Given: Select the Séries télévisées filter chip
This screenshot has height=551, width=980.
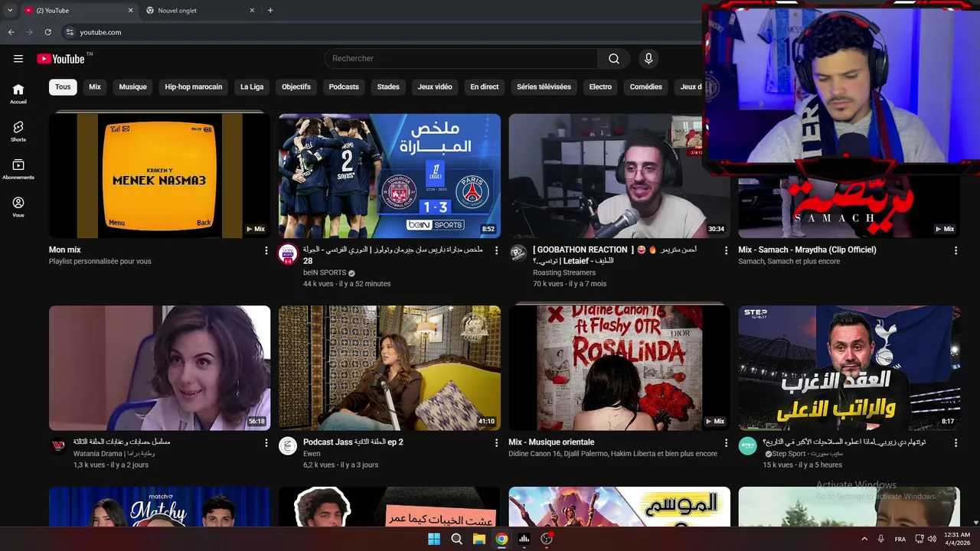Looking at the screenshot, I should 544,87.
